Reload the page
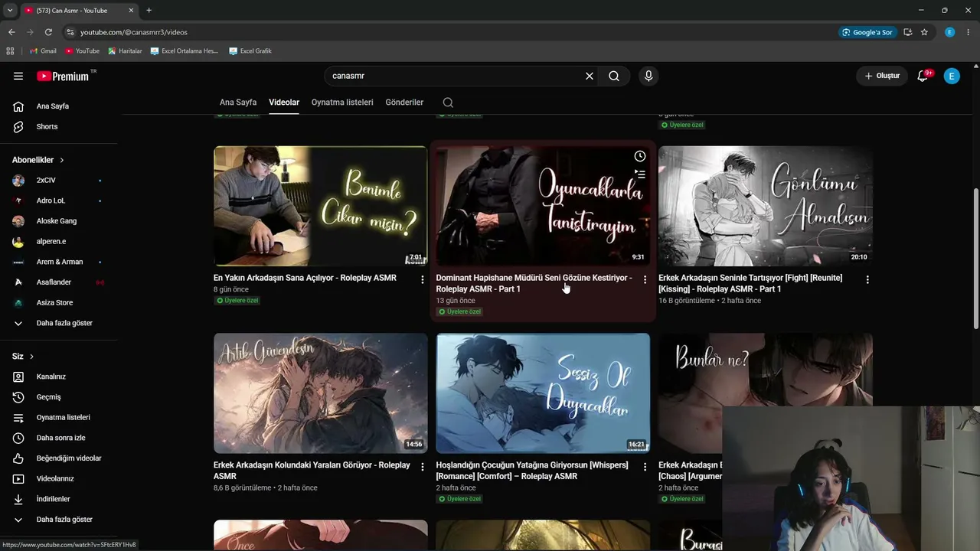980x551 pixels. [x=48, y=32]
